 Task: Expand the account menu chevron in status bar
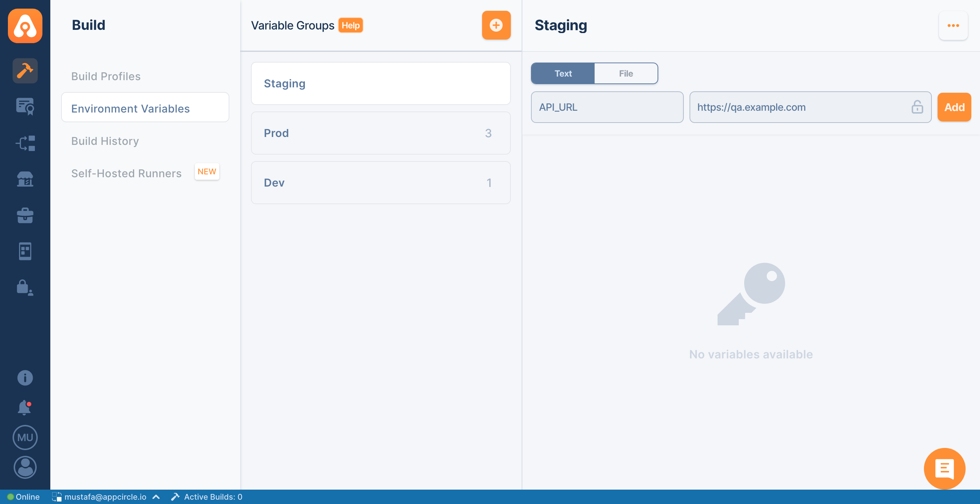(156, 497)
